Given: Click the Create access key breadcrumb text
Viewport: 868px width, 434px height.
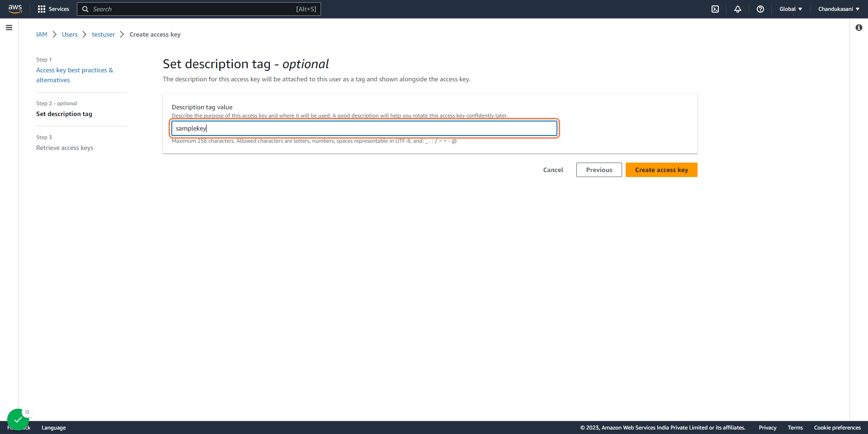Looking at the screenshot, I should click(155, 34).
